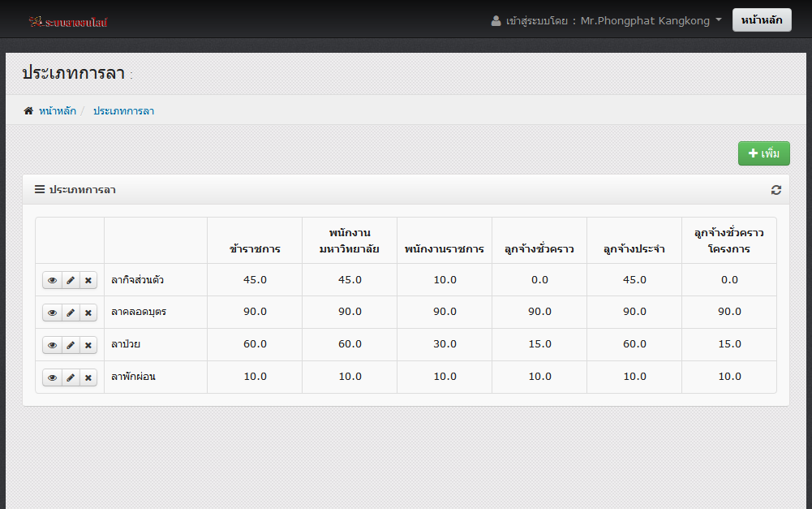The height and width of the screenshot is (509, 812).
Task: Click the home icon in breadcrumb
Action: point(28,111)
